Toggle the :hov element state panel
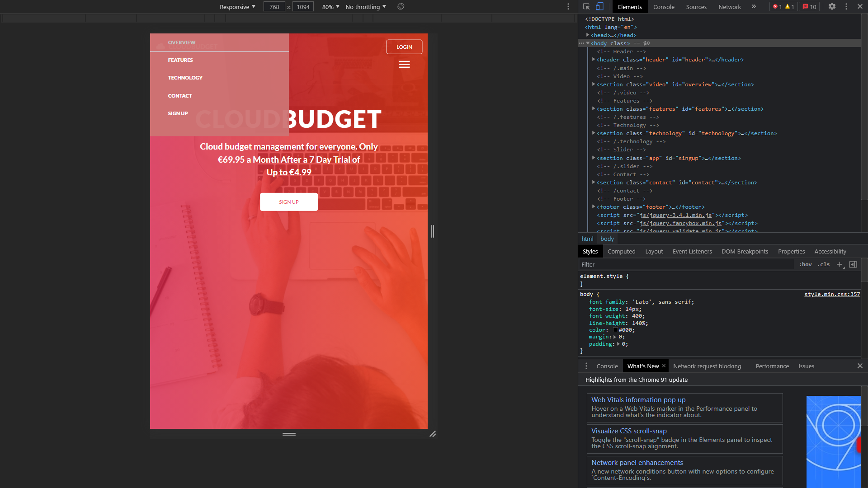 point(805,265)
